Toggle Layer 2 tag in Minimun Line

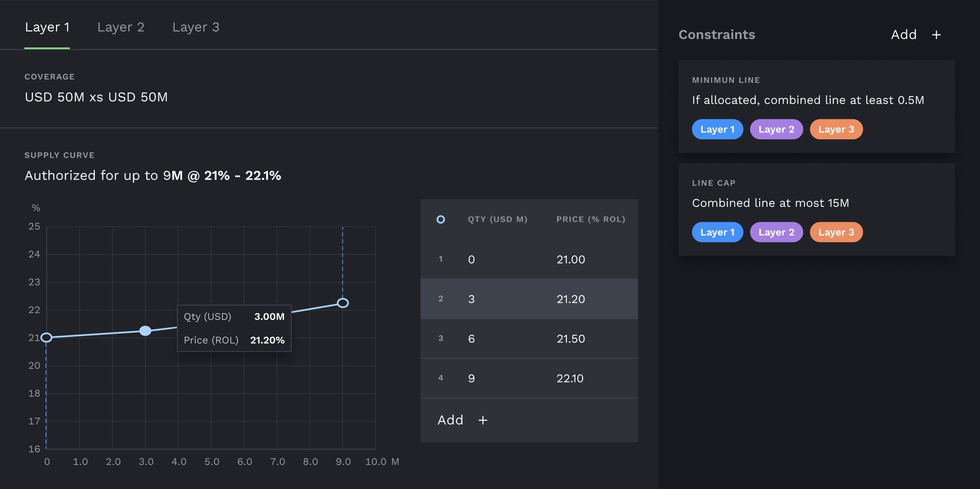[776, 130]
